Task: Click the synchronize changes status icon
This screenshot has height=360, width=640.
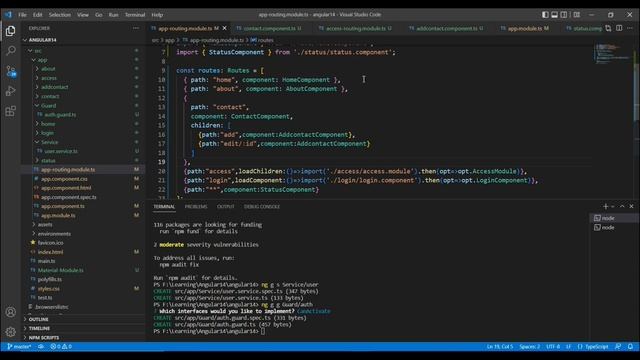Action: click(x=41, y=347)
